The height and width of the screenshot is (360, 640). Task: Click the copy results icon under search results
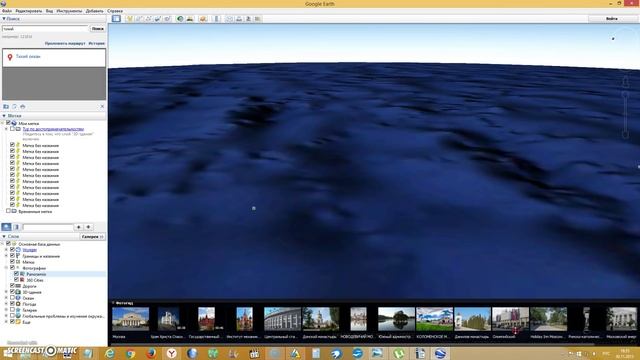click(x=14, y=107)
